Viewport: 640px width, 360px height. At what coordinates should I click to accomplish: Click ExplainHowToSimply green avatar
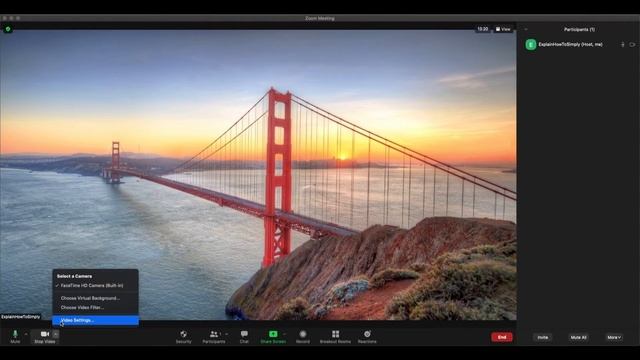tap(531, 44)
